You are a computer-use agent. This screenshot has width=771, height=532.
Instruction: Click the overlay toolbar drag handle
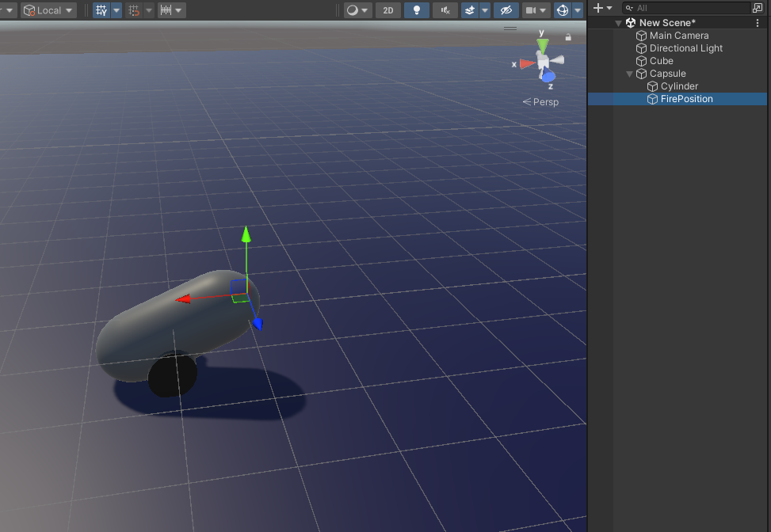(x=510, y=28)
